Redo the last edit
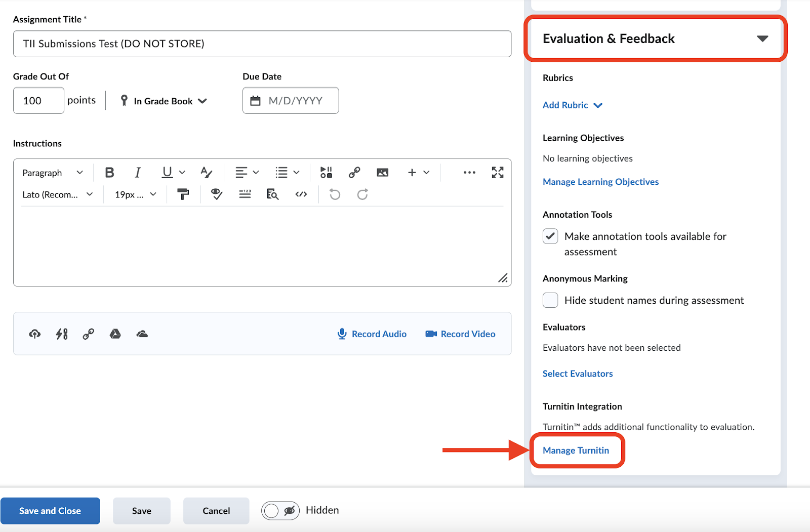810x532 pixels. (362, 194)
